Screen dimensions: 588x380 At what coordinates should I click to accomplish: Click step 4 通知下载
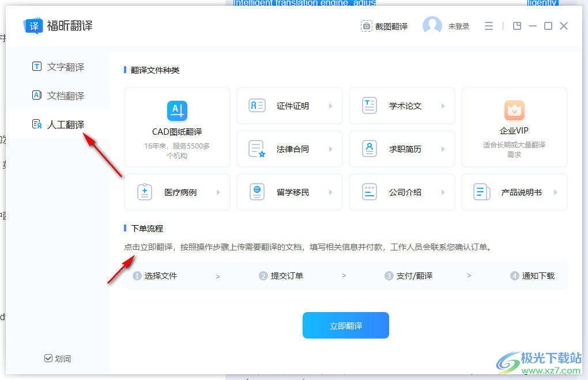pos(533,276)
